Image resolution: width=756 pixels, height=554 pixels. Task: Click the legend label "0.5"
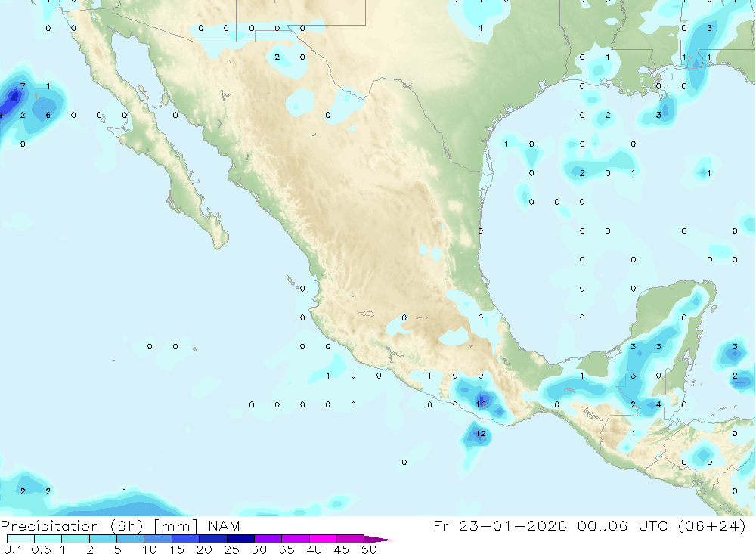pos(41,549)
